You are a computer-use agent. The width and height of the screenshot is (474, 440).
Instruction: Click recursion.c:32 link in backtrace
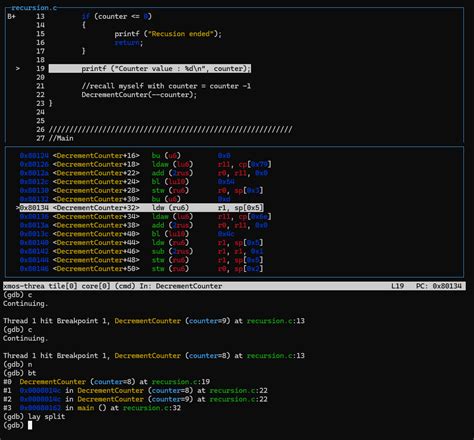152,408
